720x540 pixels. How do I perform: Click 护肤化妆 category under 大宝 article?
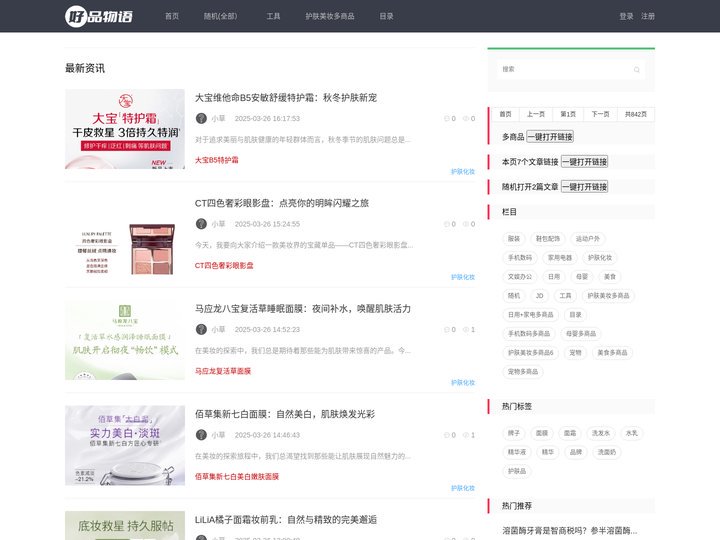[463, 172]
